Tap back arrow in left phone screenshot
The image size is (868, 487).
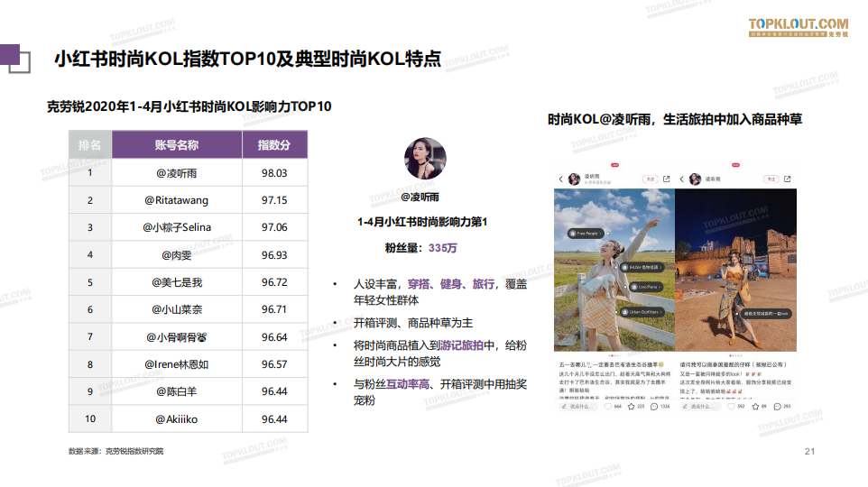(560, 179)
